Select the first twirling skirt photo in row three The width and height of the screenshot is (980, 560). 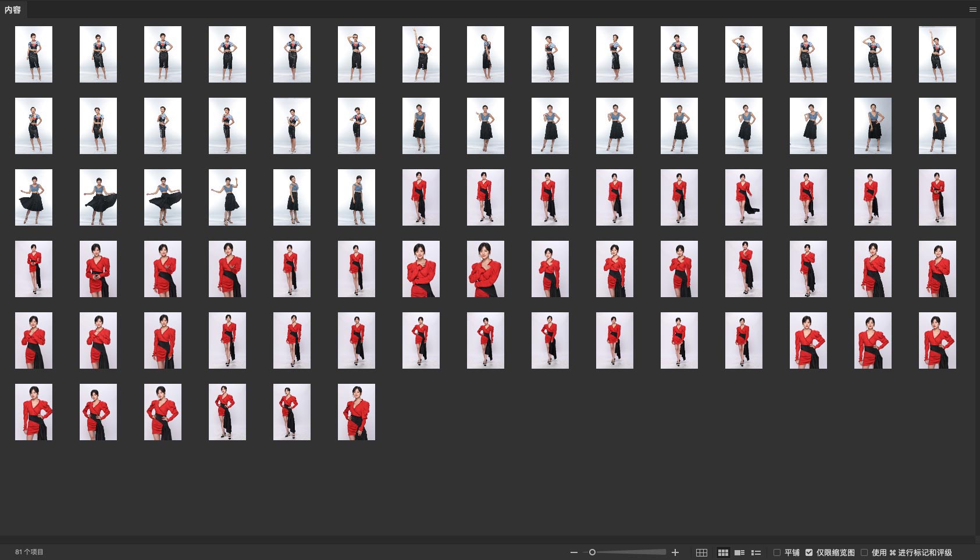pyautogui.click(x=34, y=197)
